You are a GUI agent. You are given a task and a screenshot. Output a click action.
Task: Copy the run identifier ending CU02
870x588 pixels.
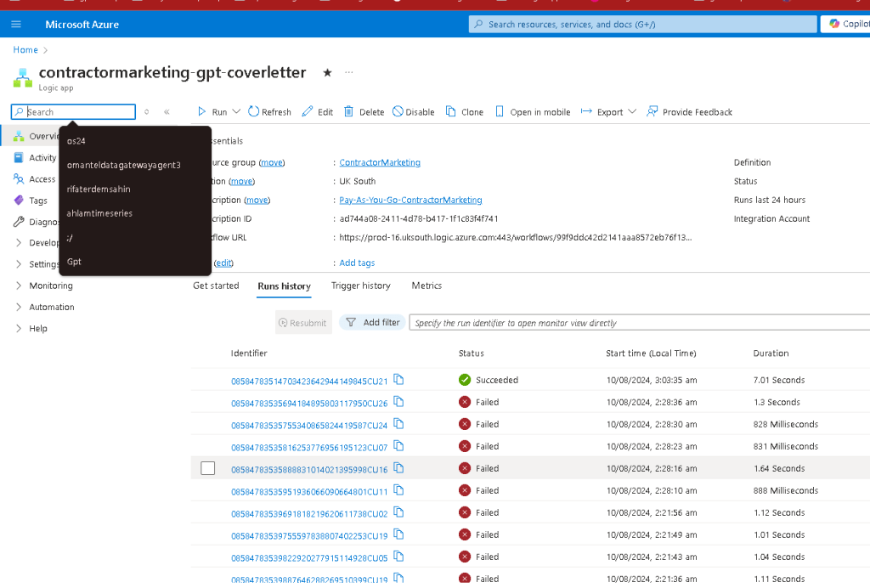pos(398,512)
